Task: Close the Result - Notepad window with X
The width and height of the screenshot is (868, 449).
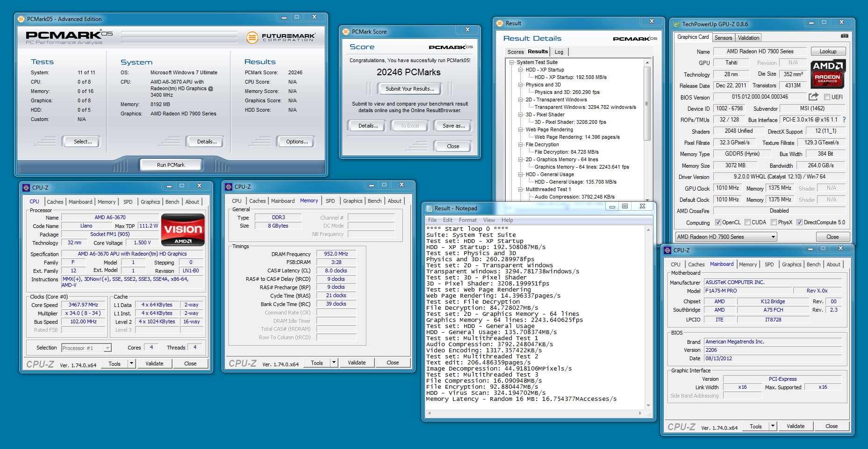Action: 643,207
